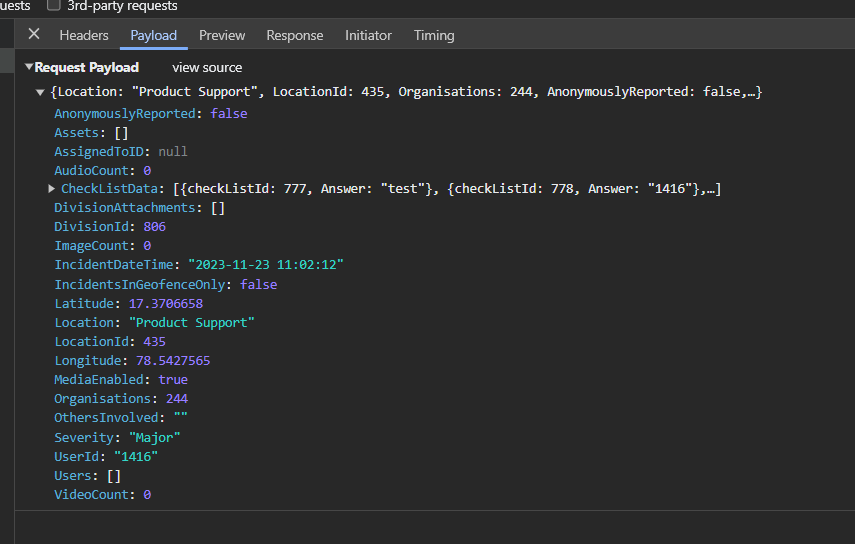Image resolution: width=855 pixels, height=544 pixels.
Task: View the Timing tab
Action: (434, 35)
